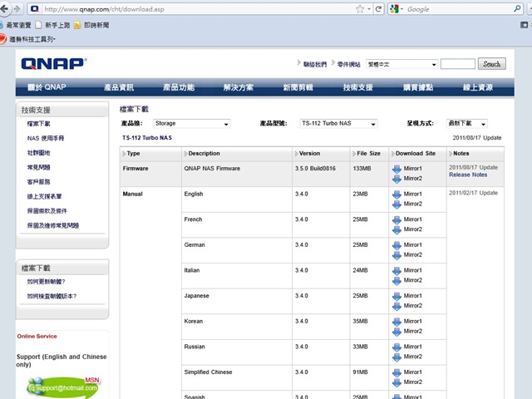This screenshot has height=399, width=532.
Task: Download Firmware from Mirror2 arrow icon
Action: (x=397, y=179)
